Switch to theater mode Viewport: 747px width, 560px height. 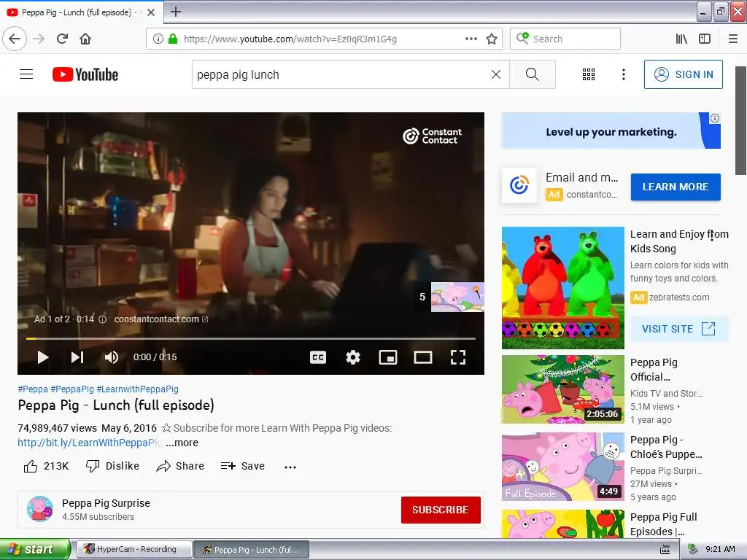click(x=422, y=357)
